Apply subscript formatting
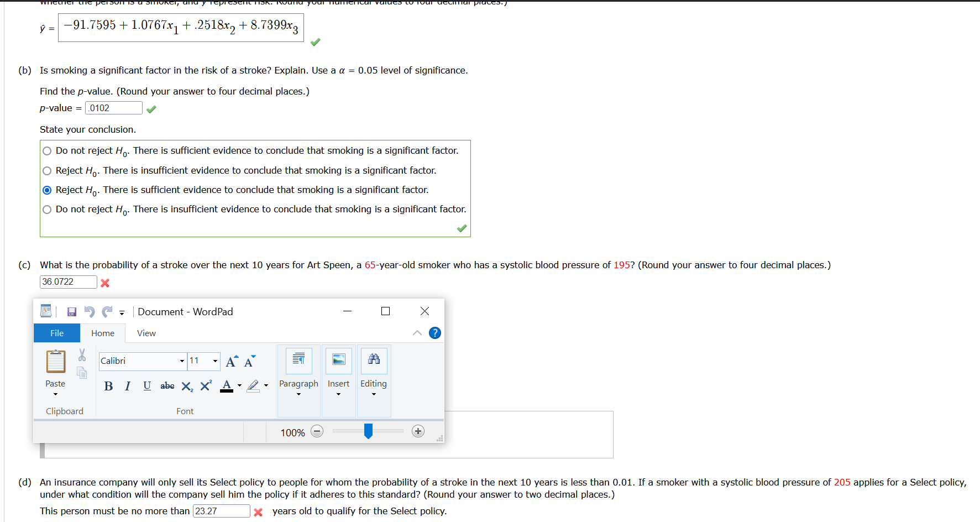 point(187,387)
